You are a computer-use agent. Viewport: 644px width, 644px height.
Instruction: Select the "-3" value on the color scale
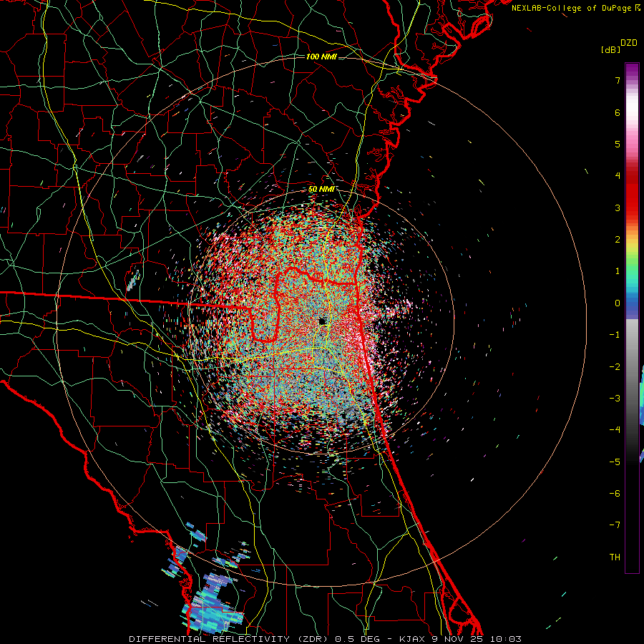[615, 399]
